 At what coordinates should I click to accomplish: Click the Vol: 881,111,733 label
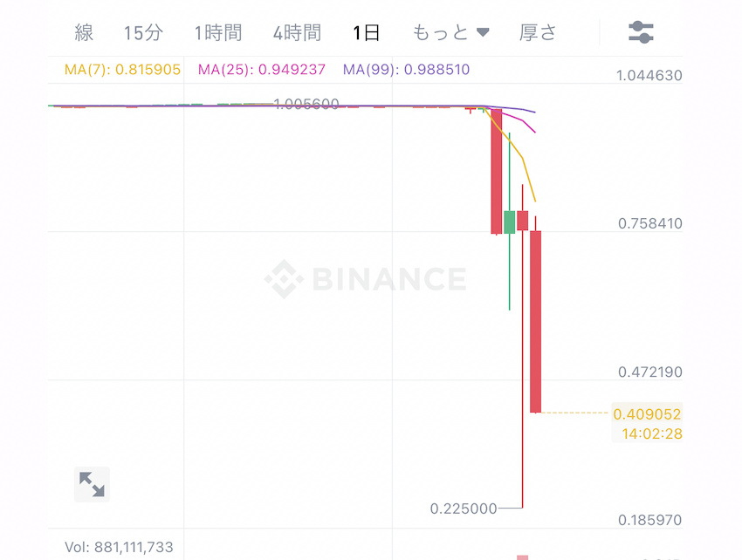(119, 547)
